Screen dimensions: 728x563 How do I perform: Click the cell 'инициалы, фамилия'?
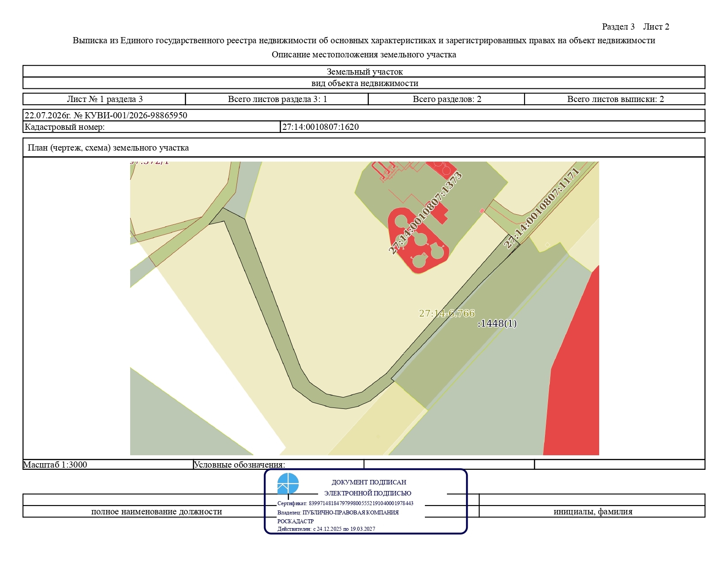[593, 512]
